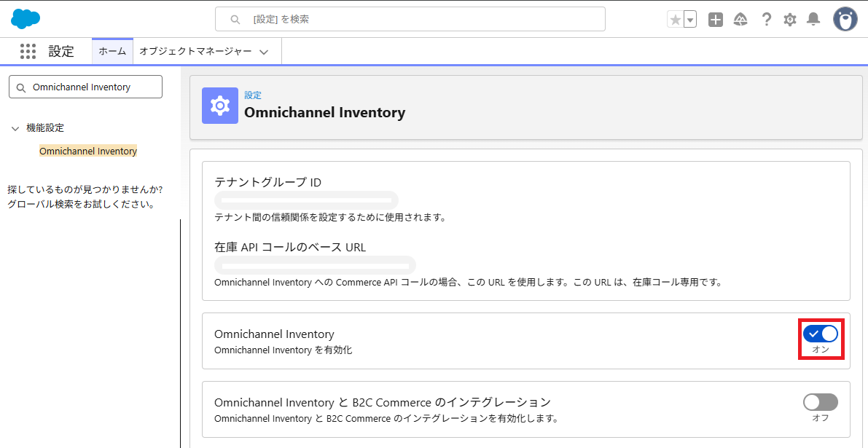
Task: Click the global [設定] を検索 search field
Action: click(410, 19)
